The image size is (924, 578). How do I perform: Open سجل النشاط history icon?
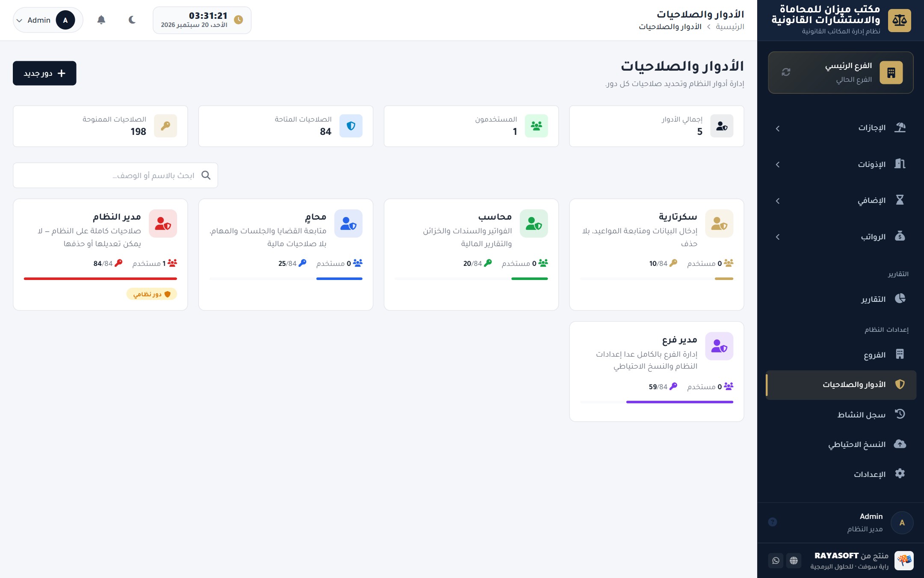pyautogui.click(x=900, y=414)
